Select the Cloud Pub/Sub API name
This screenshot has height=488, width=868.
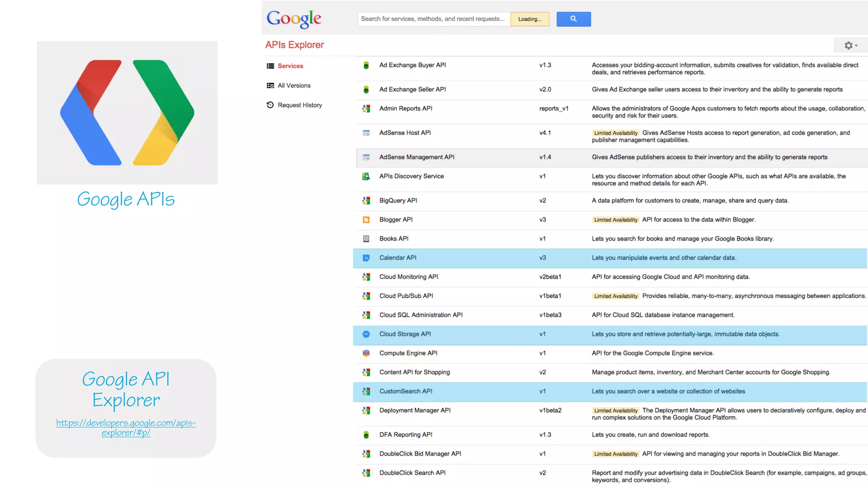tap(406, 296)
